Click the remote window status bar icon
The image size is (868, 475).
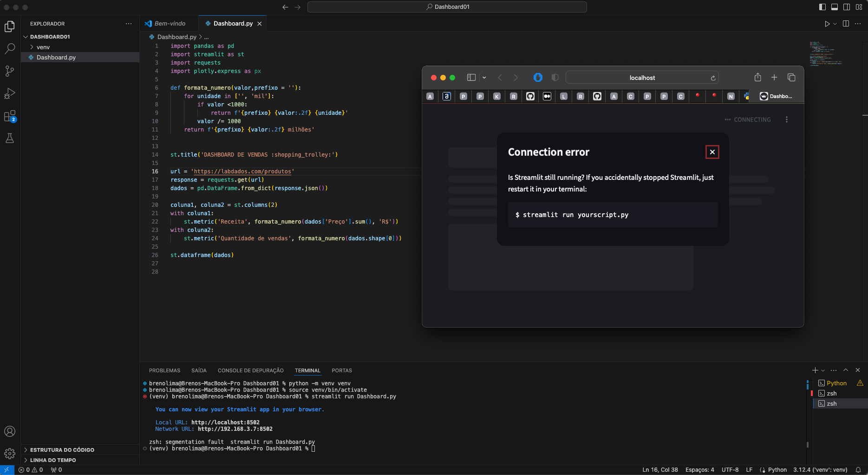click(7, 470)
